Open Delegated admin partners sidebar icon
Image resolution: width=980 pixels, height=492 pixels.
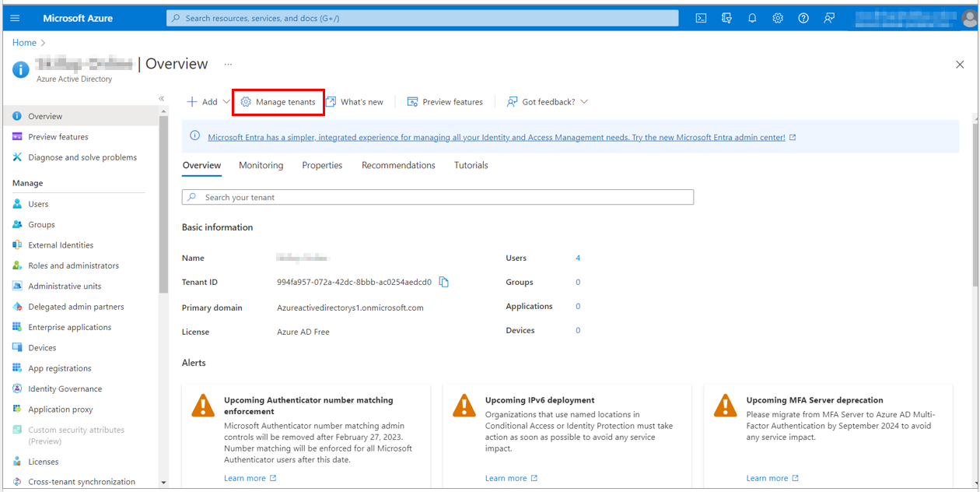(x=17, y=307)
